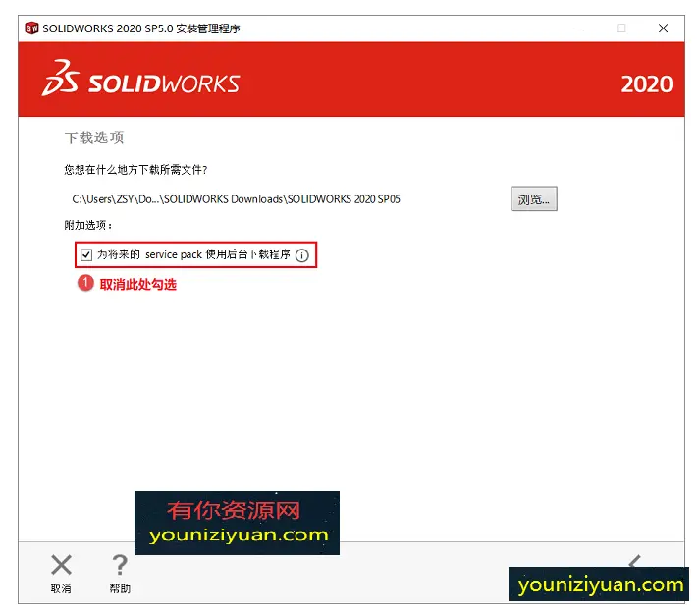
Task: Click the 附加选项 label
Action: click(x=88, y=225)
